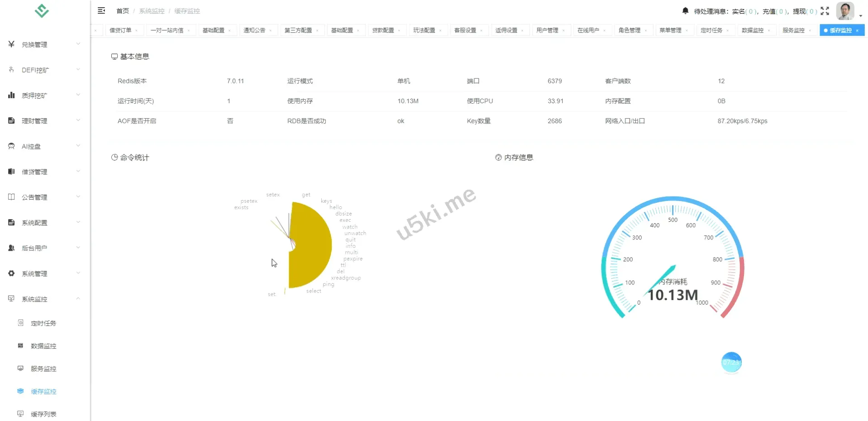
Task: Click the user avatar picture
Action: 844,11
